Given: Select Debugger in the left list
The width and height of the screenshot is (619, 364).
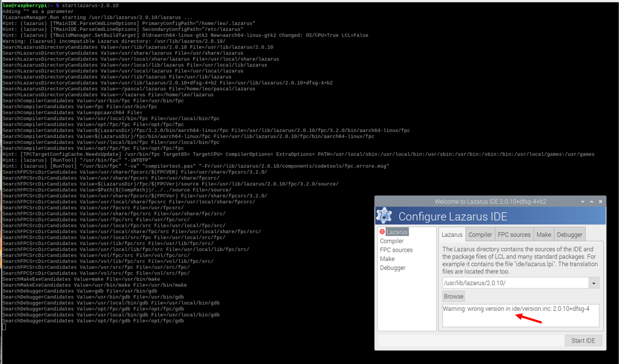Looking at the screenshot, I should 393,268.
